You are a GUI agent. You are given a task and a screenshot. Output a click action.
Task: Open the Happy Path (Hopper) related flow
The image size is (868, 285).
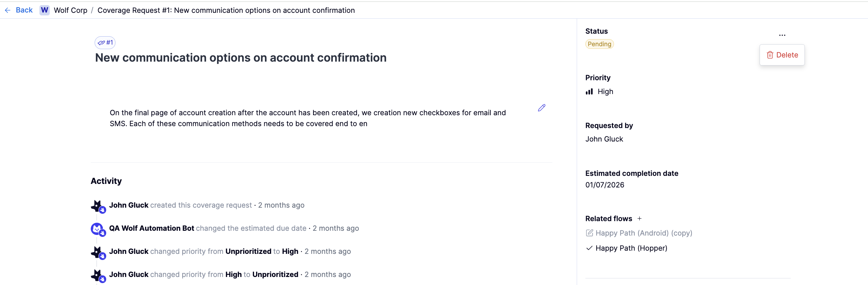(x=631, y=248)
